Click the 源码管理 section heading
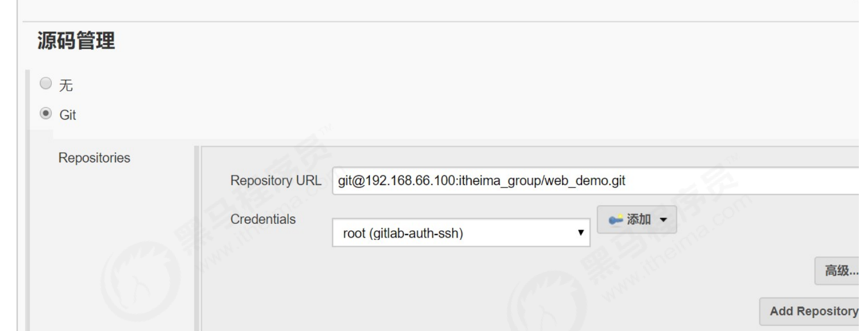This screenshot has height=331, width=868. coord(75,41)
